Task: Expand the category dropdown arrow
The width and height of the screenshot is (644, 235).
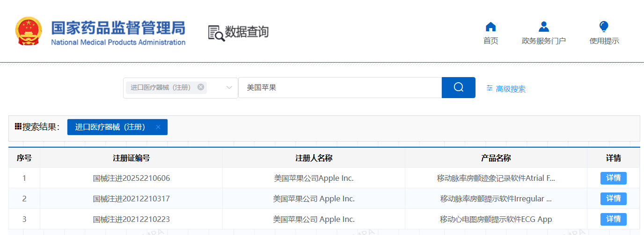Action: pos(229,88)
